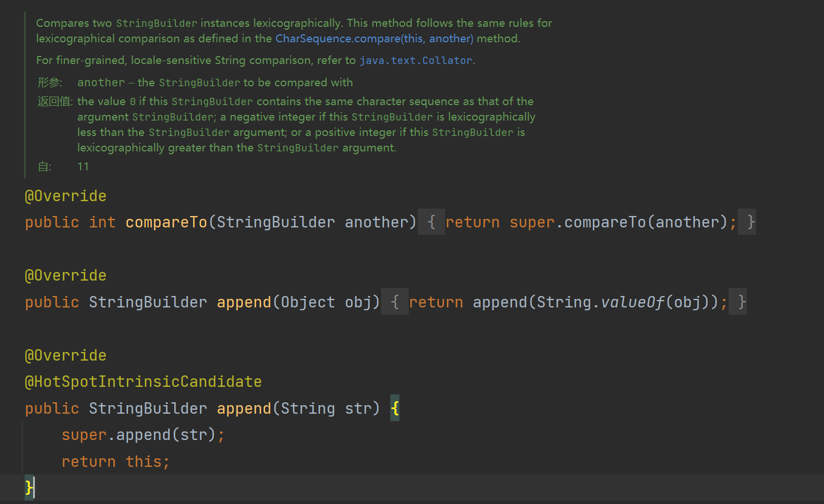
Task: Click the @Override above append(Object obj)
Action: (66, 275)
